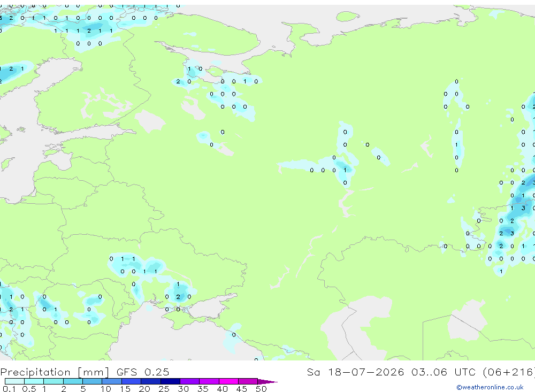Click the 'Precipitation [mm]' title text

point(55,372)
